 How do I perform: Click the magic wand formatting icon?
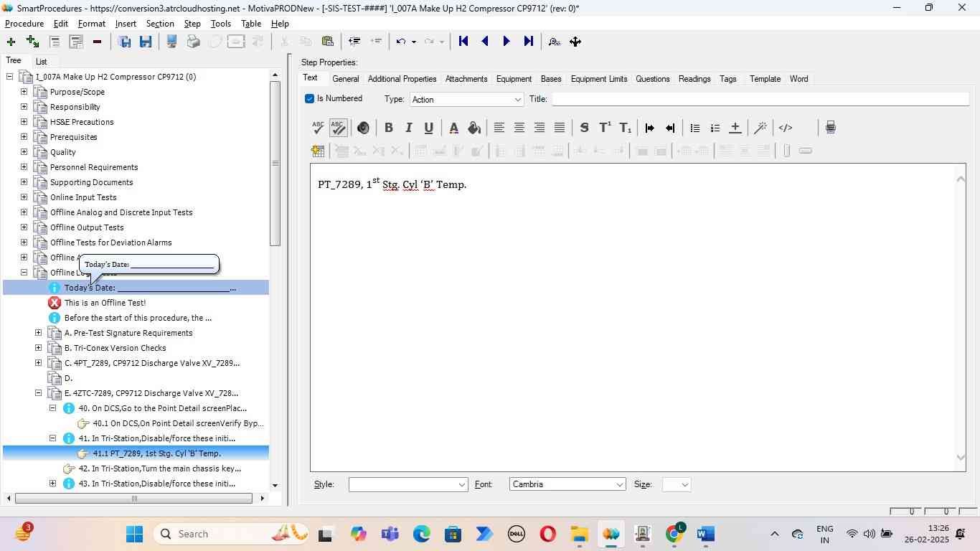pyautogui.click(x=760, y=128)
